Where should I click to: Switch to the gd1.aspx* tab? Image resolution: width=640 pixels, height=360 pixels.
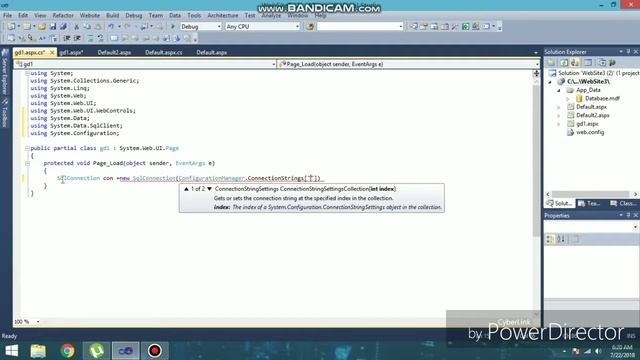click(x=71, y=53)
